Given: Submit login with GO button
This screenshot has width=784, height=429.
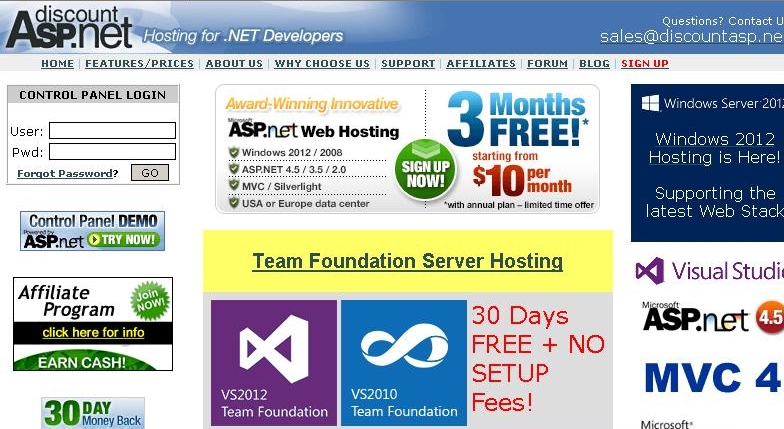Looking at the screenshot, I should tap(150, 172).
